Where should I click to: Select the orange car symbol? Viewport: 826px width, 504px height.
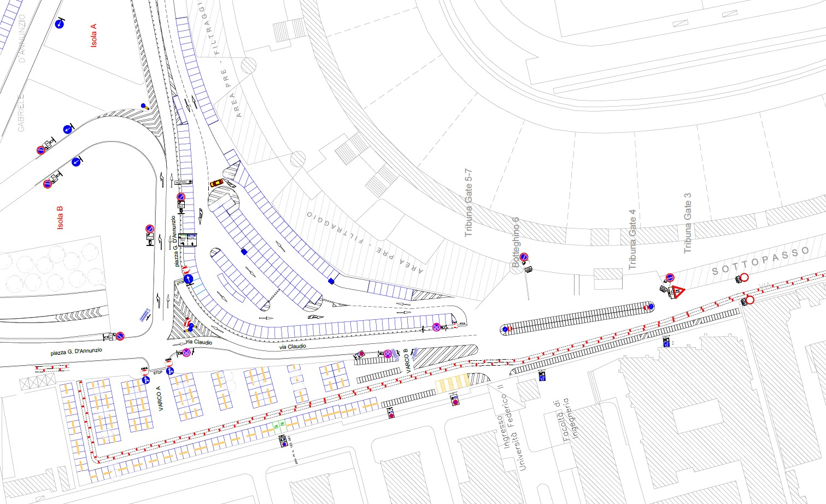pyautogui.click(x=216, y=183)
